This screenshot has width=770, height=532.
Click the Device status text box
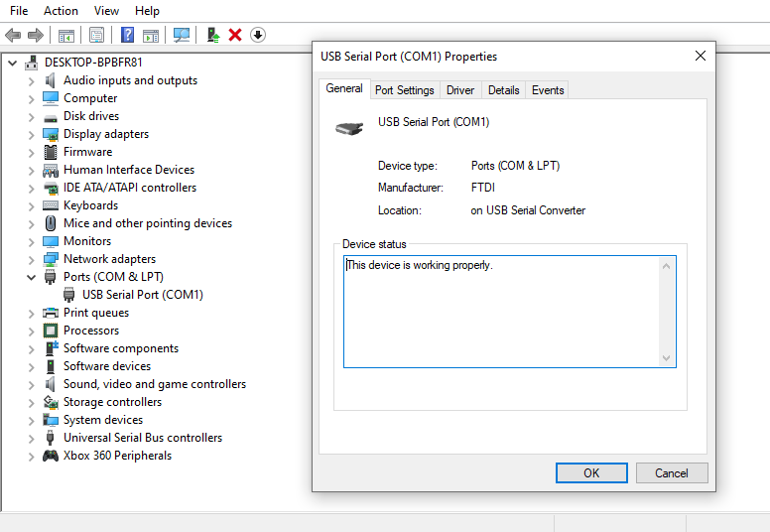pos(501,312)
